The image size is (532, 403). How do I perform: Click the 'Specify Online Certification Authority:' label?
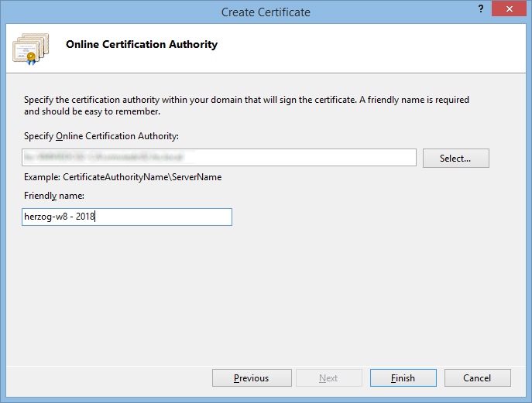[x=101, y=136]
